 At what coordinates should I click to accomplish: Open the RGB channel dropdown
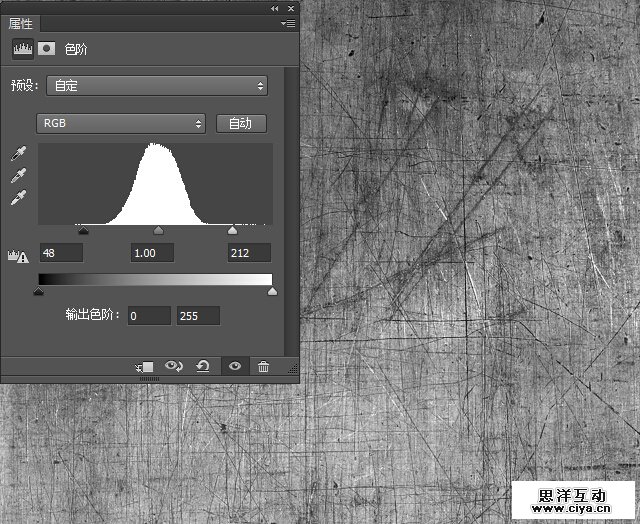121,123
